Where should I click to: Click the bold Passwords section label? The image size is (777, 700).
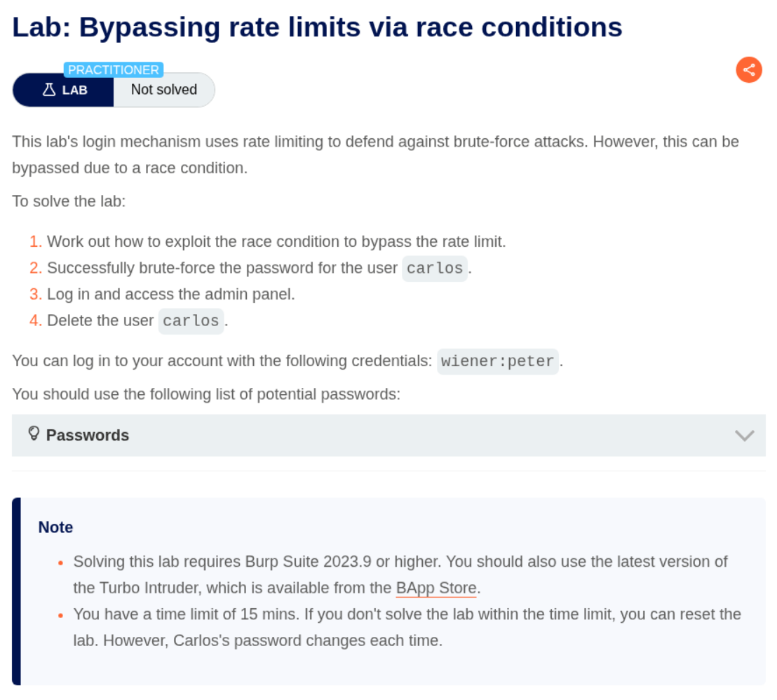[x=88, y=436]
